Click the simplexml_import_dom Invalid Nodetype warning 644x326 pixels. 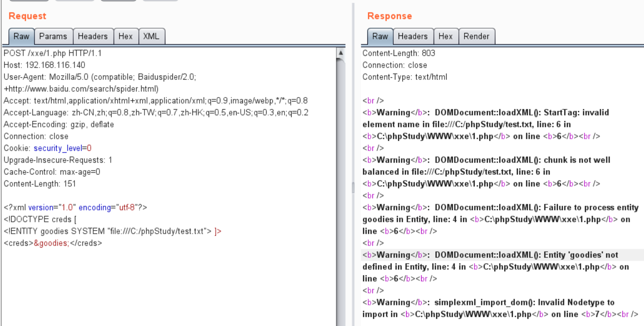tap(500, 308)
